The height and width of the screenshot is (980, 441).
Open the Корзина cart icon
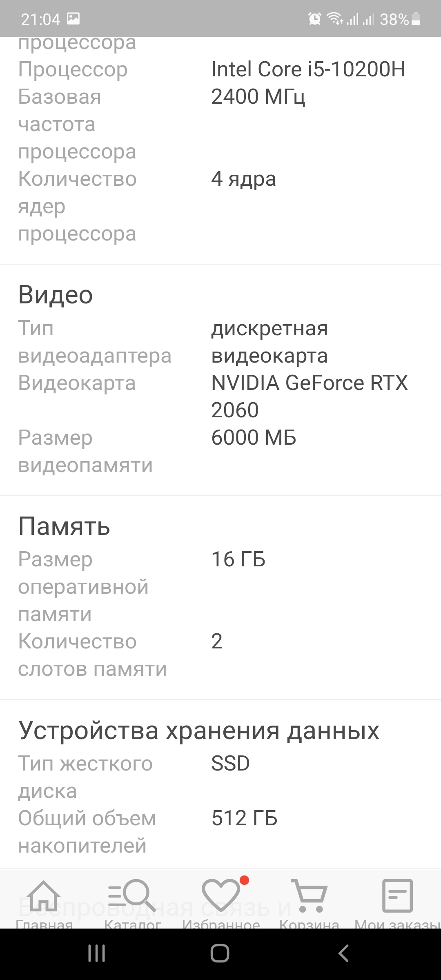tap(309, 897)
